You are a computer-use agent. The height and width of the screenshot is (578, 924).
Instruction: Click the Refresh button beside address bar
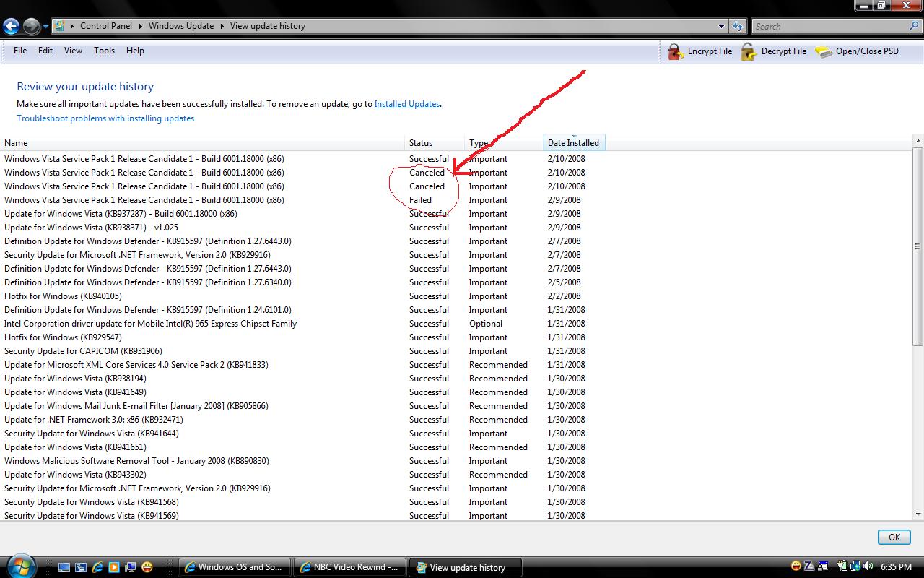pos(737,26)
